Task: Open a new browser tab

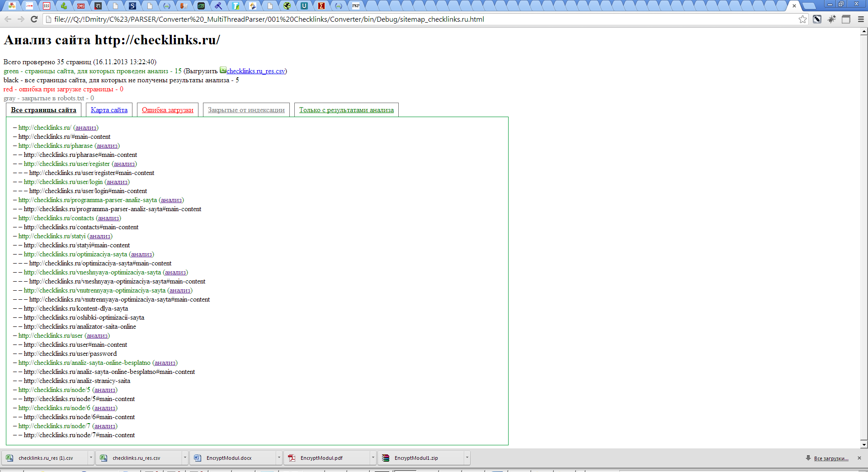Action: pos(809,6)
